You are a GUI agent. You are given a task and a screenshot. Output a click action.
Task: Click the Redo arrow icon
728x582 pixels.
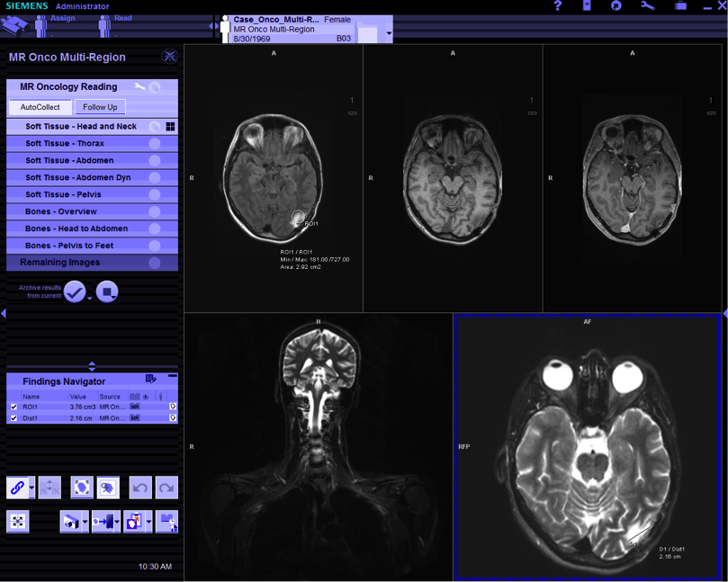tap(166, 487)
